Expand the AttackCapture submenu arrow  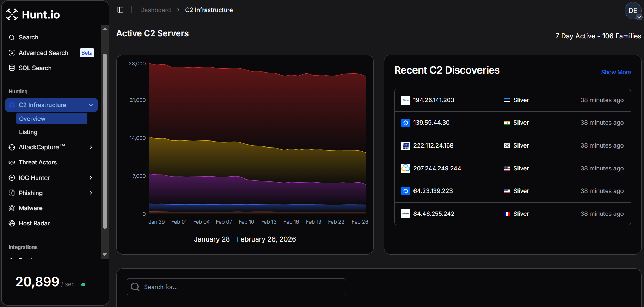[91, 147]
